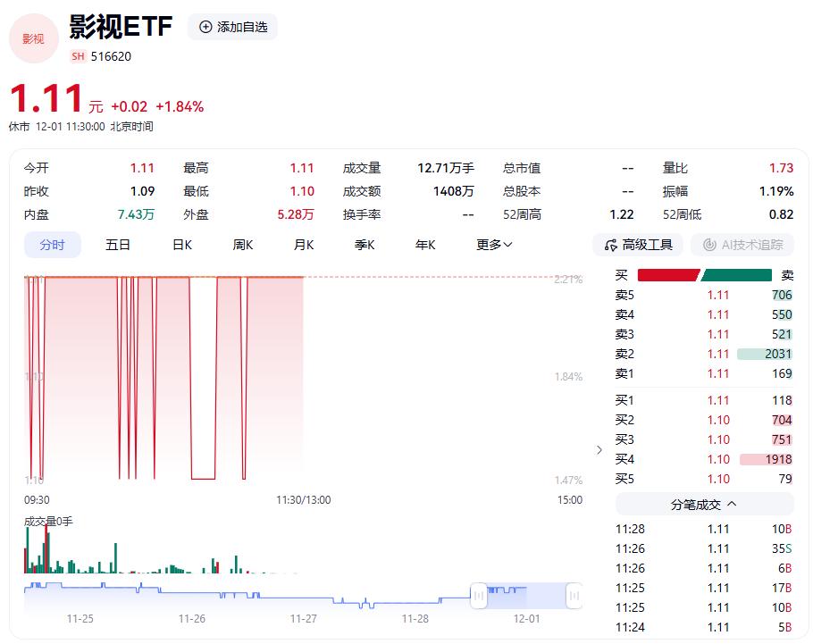This screenshot has height=644, width=813.
Task: Open the 年K yearly chart
Action: tap(425, 245)
